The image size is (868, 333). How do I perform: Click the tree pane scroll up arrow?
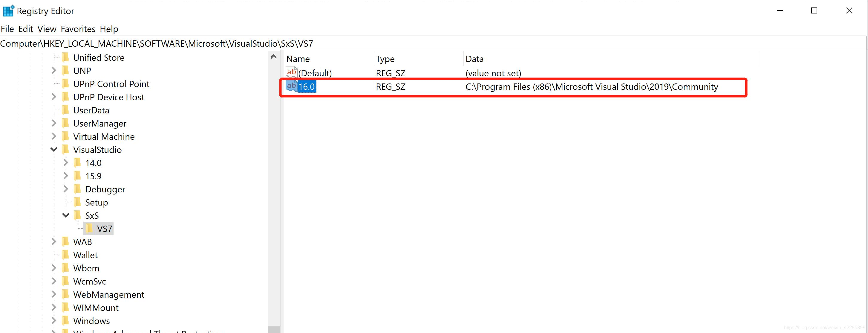pyautogui.click(x=274, y=57)
